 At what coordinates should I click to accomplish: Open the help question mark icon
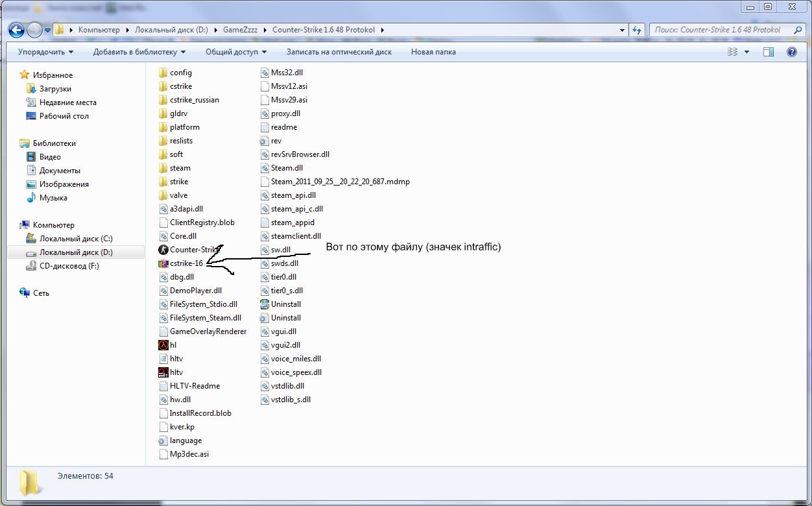791,52
